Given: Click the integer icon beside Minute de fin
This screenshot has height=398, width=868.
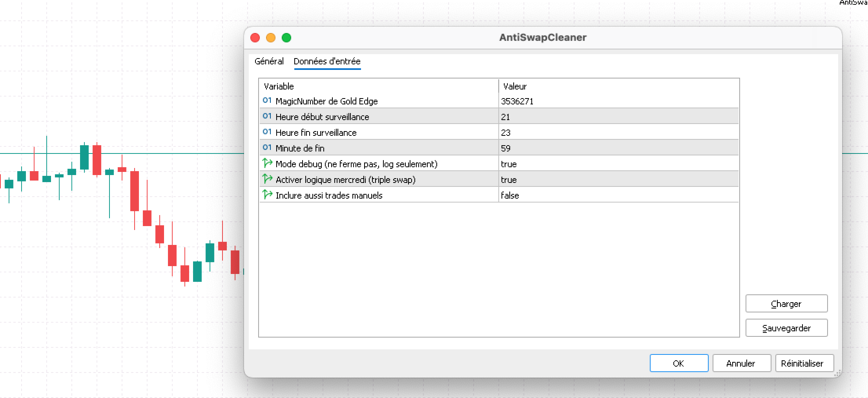Looking at the screenshot, I should pyautogui.click(x=268, y=148).
